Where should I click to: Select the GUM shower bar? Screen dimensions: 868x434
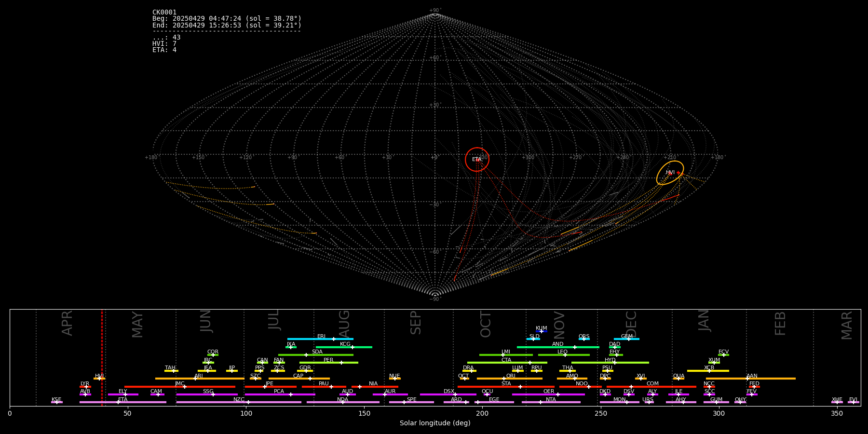coord(716,402)
